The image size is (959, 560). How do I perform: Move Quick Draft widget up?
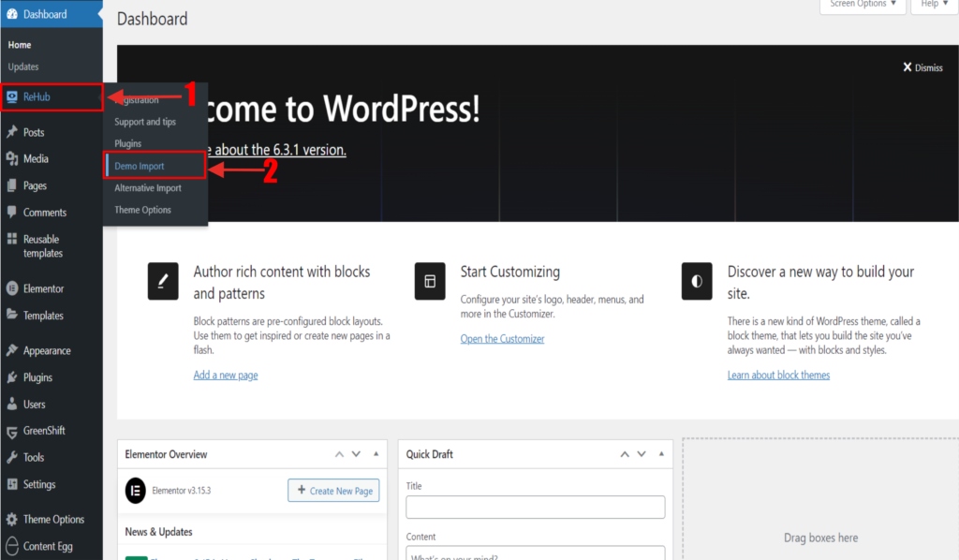click(x=625, y=454)
